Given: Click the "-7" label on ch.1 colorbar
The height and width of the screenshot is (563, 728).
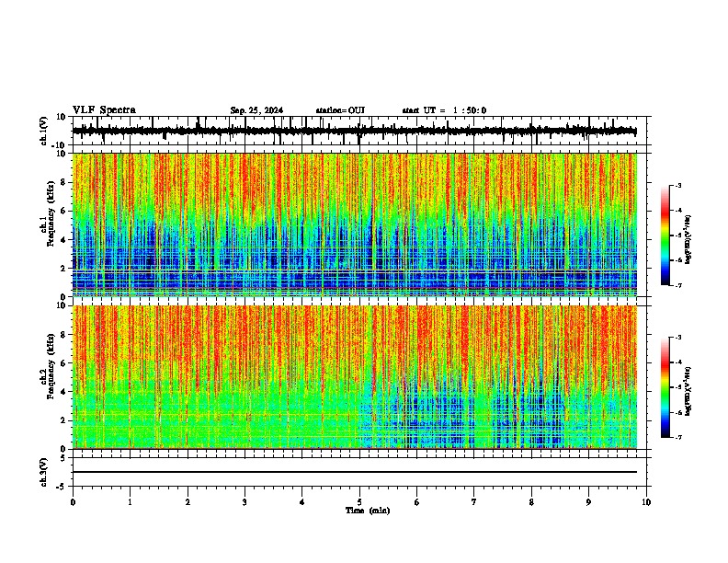Looking at the screenshot, I should pyautogui.click(x=678, y=285).
